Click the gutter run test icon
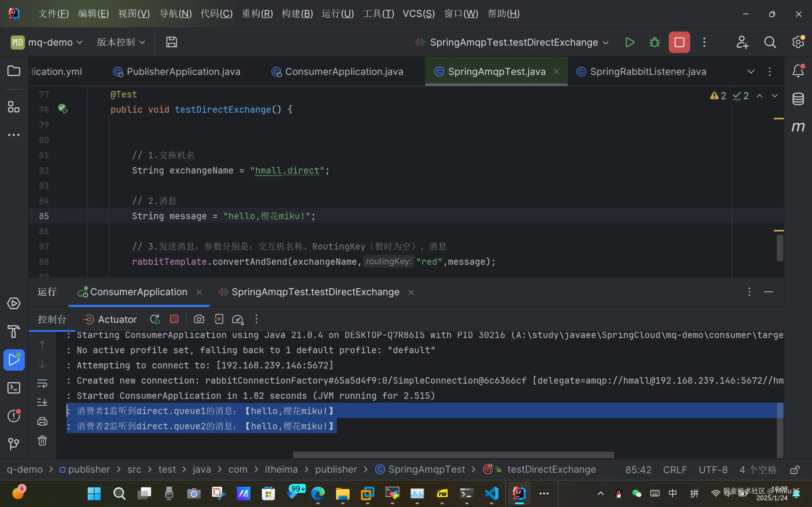812x507 pixels. (63, 109)
